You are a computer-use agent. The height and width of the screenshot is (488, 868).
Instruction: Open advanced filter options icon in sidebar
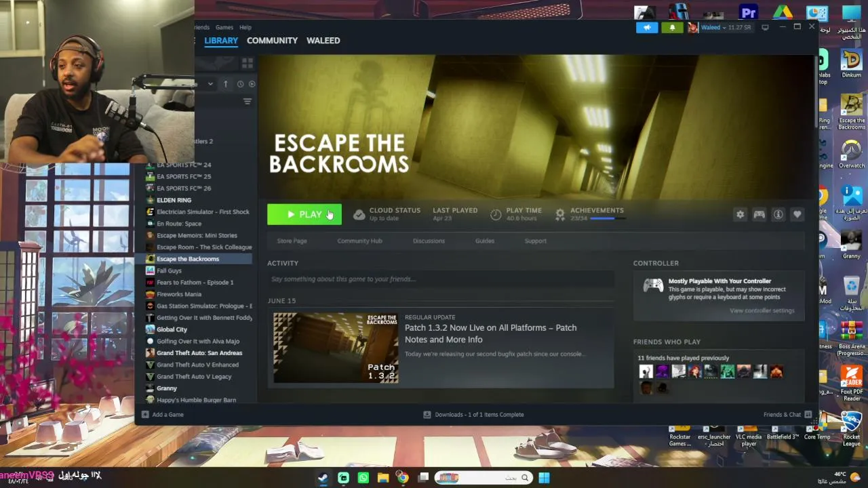[x=247, y=102]
